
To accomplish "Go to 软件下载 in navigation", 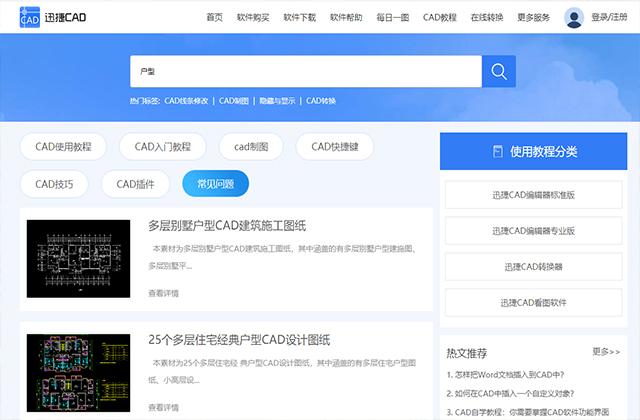I will (x=300, y=17).
